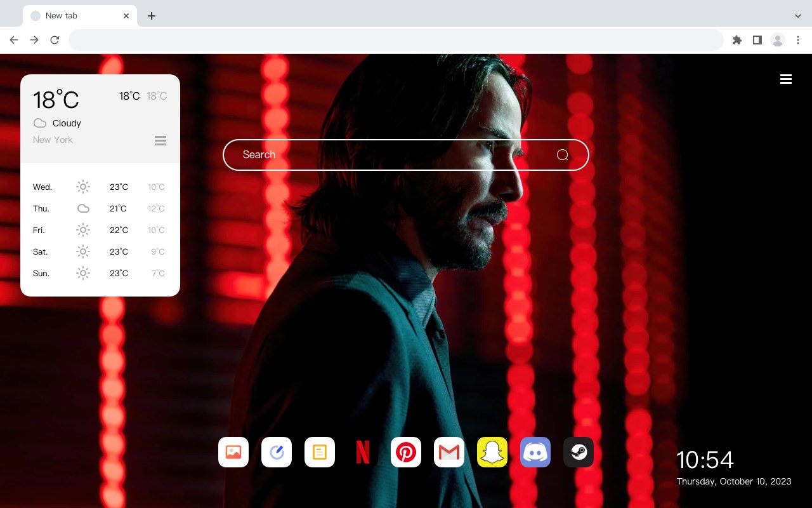
Task: Open the Chrome three-dot menu
Action: click(798, 40)
